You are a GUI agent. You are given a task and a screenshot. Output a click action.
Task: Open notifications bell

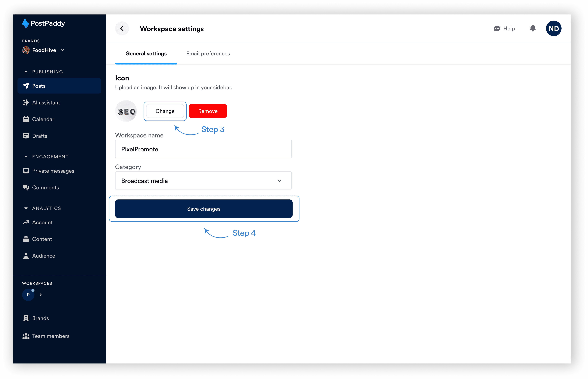pos(533,29)
